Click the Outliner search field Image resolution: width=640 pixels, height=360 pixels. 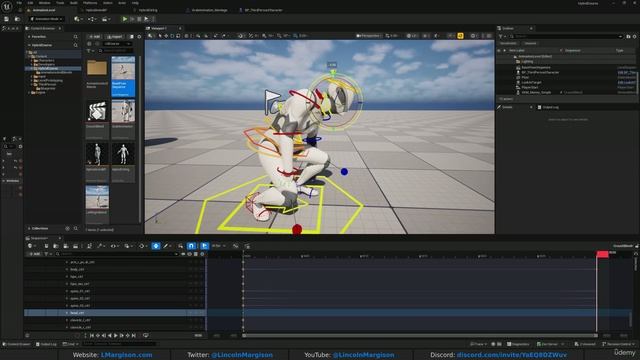[566, 36]
